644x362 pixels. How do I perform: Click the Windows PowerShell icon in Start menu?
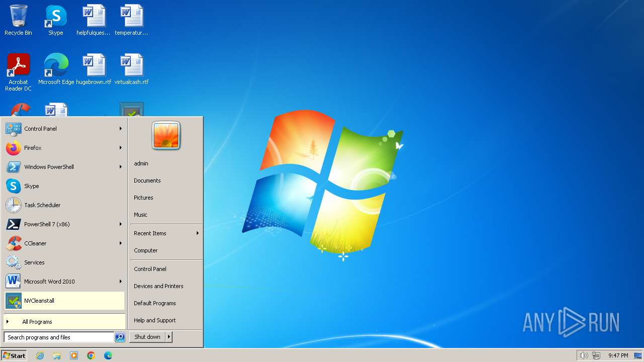click(13, 167)
